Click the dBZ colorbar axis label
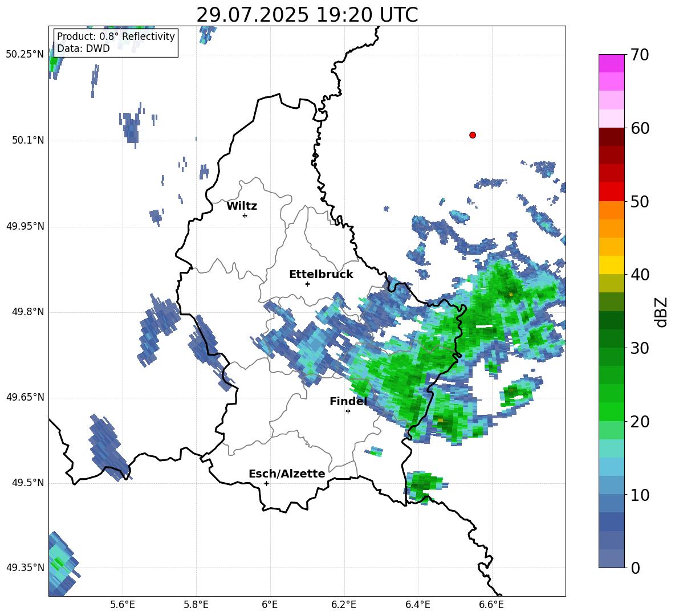Screen dimensions: 675x616 661,312
